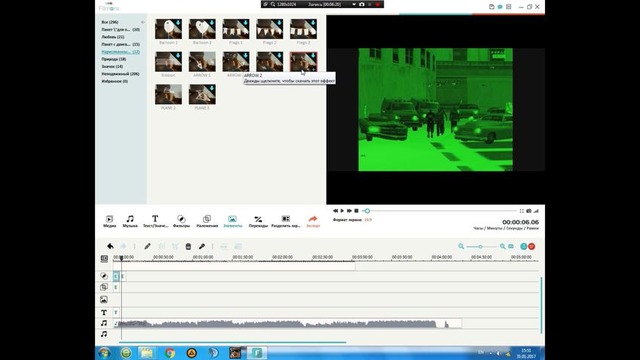Viewport: 640px width, 360px height.
Task: Stop the preview playback
Action: coord(356,211)
